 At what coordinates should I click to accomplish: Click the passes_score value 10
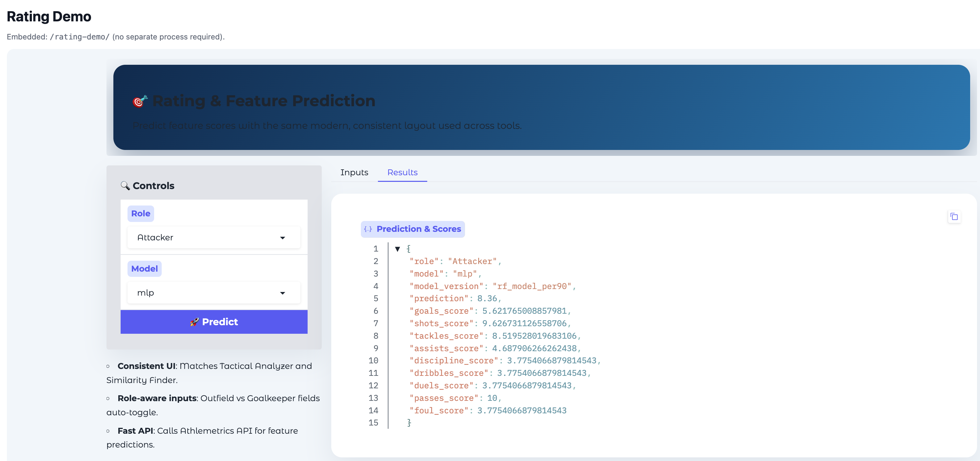pos(492,398)
